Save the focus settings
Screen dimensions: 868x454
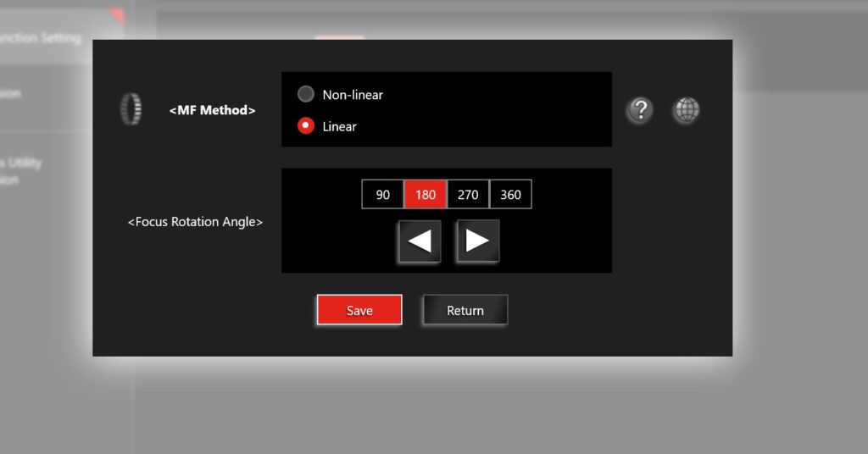[359, 310]
